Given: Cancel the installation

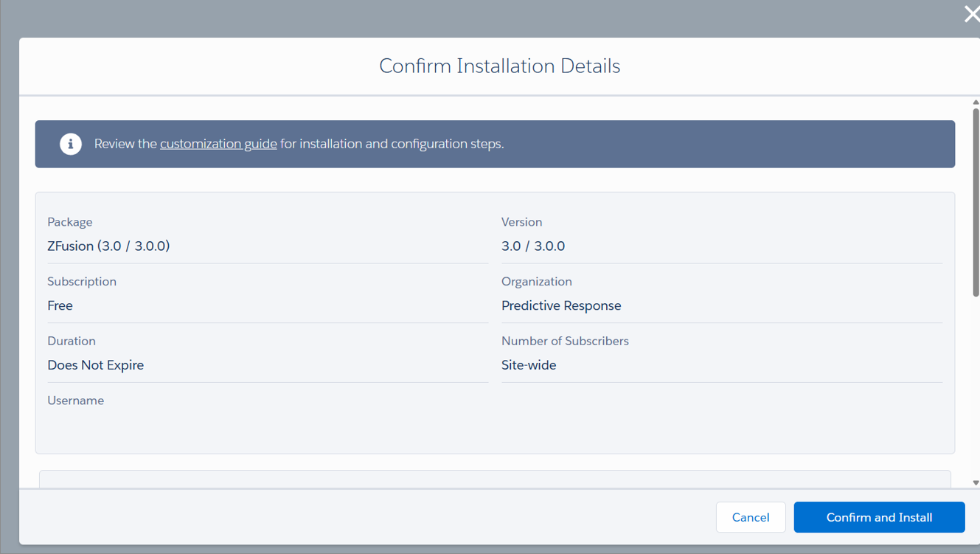Looking at the screenshot, I should point(750,517).
